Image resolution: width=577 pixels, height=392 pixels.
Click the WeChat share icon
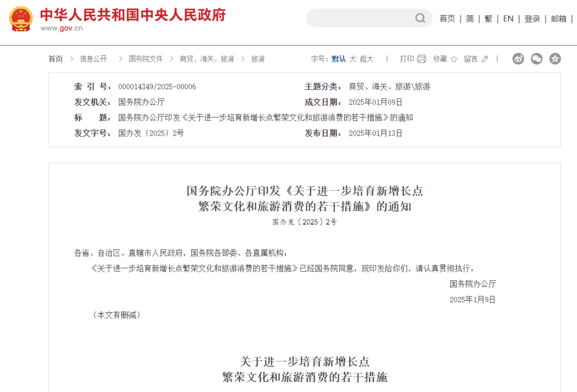[536, 59]
